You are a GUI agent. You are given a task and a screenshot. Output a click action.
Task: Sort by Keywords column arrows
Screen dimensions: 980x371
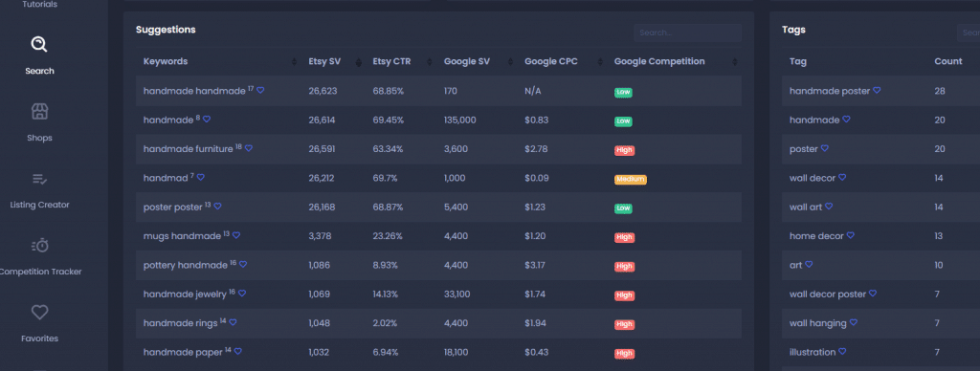pyautogui.click(x=295, y=62)
